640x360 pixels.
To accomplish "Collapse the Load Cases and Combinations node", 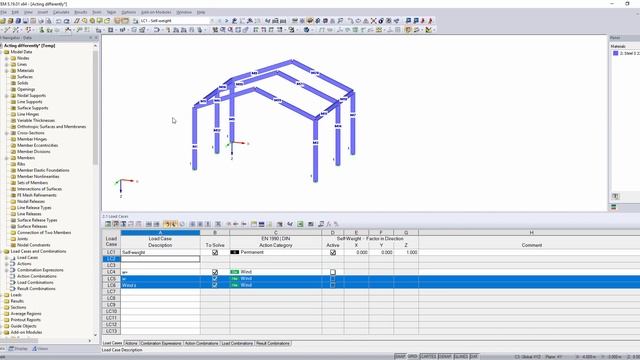I will [1, 251].
